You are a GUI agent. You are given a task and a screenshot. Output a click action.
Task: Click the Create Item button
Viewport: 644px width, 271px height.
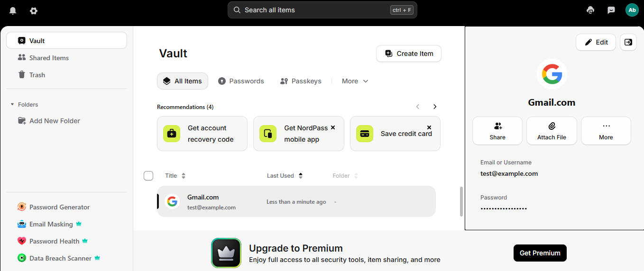click(409, 54)
